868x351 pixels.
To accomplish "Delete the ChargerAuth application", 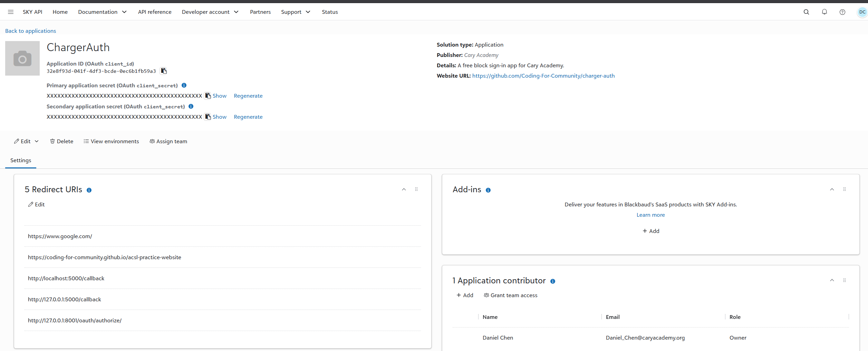I will pos(62,141).
